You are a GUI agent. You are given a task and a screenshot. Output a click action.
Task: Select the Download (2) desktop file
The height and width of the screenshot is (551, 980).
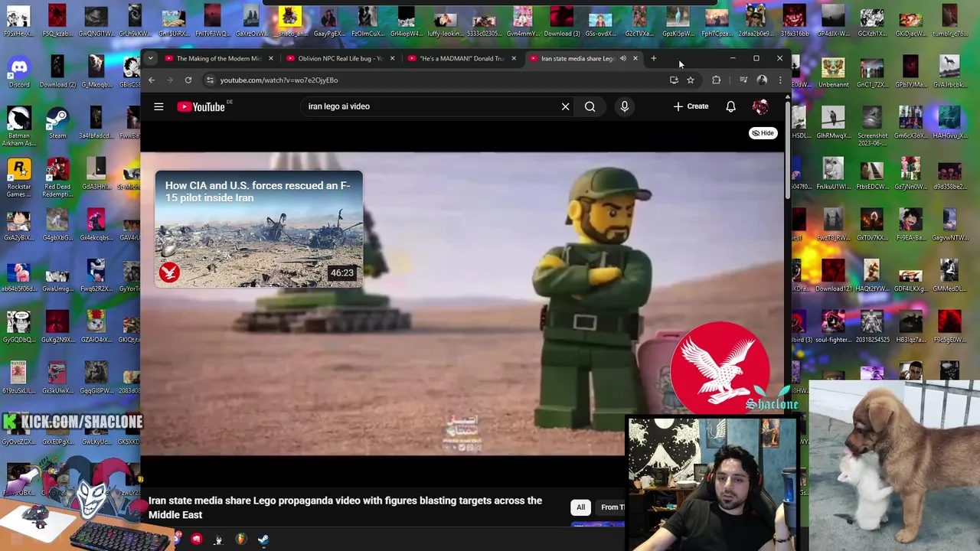click(x=57, y=71)
